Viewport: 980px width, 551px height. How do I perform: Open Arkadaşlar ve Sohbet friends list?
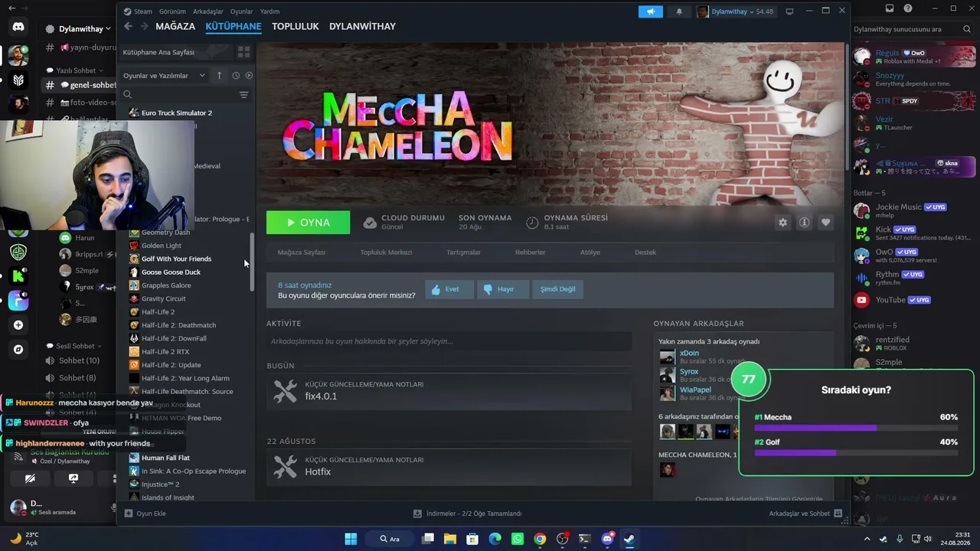[x=805, y=514]
